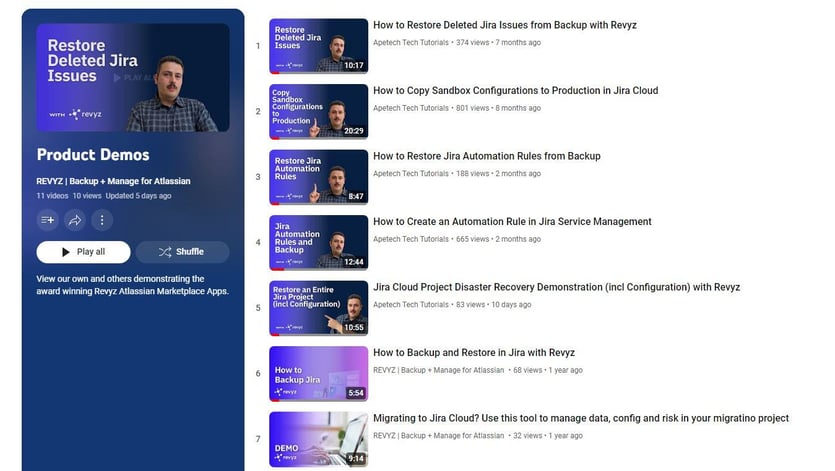Click REVYZ channel name under playlist title
This screenshot has width=835, height=471.
tap(113, 181)
